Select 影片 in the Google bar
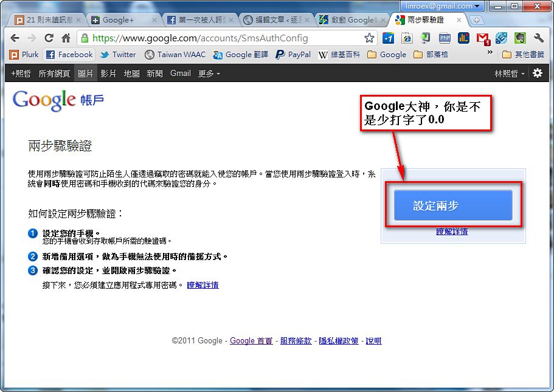Image resolution: width=554 pixels, height=392 pixels. click(108, 74)
